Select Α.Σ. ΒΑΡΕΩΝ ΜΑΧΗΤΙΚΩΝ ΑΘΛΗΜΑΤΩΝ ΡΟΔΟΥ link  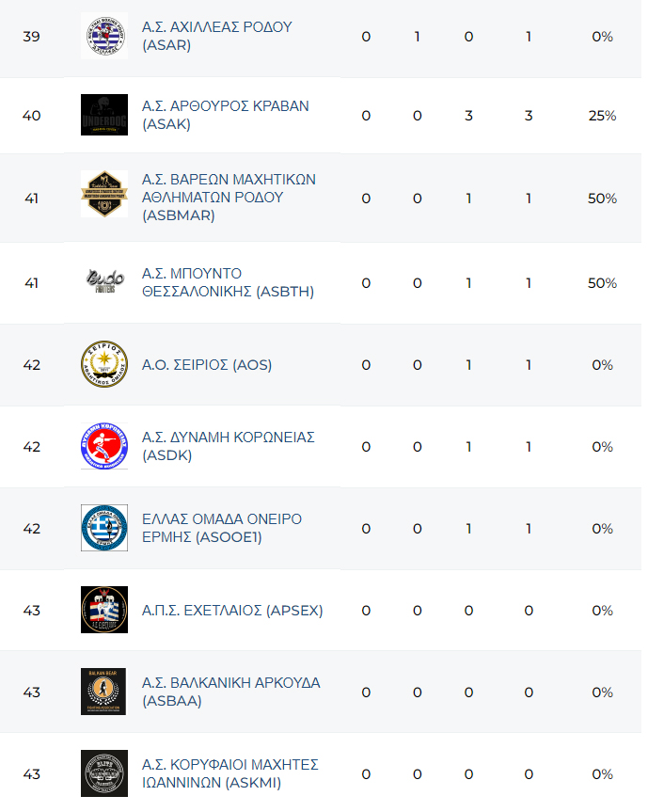[229, 199]
